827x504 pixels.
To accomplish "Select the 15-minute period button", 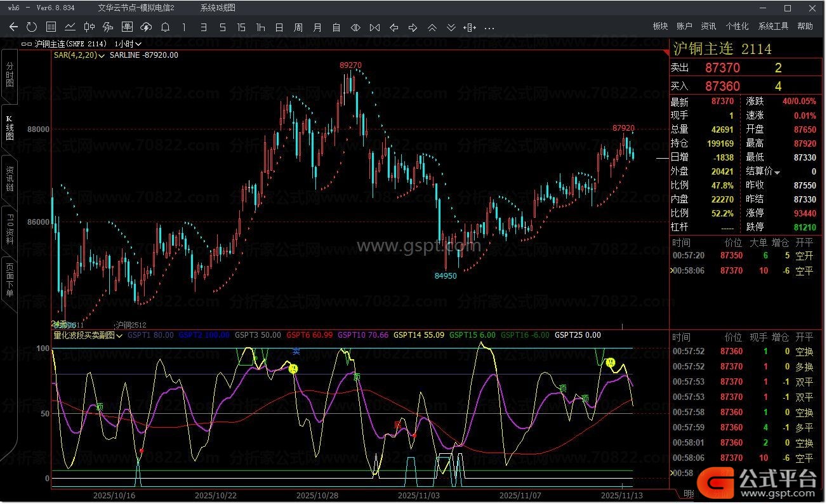I will point(241,27).
